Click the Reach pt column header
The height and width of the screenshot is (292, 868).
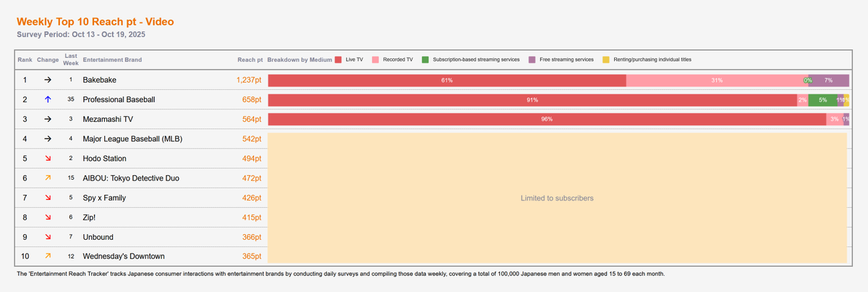(x=250, y=59)
